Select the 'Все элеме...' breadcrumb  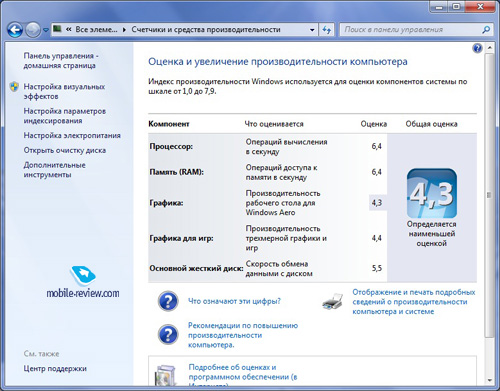click(96, 30)
